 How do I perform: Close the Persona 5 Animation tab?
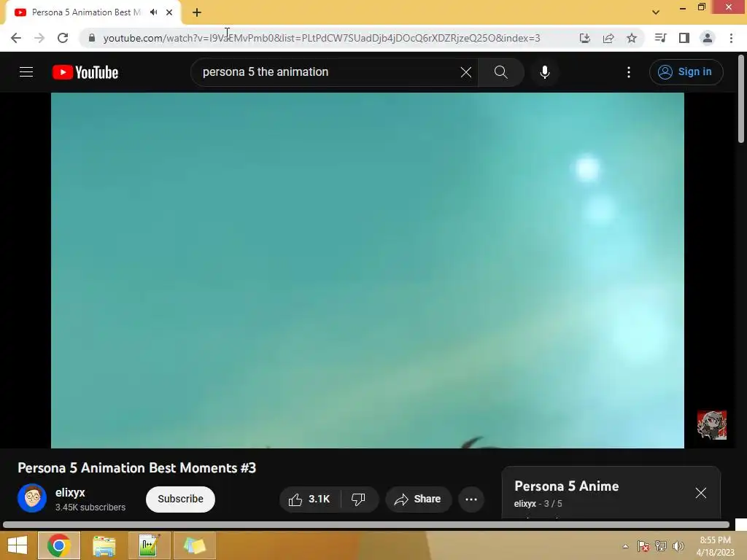point(169,12)
